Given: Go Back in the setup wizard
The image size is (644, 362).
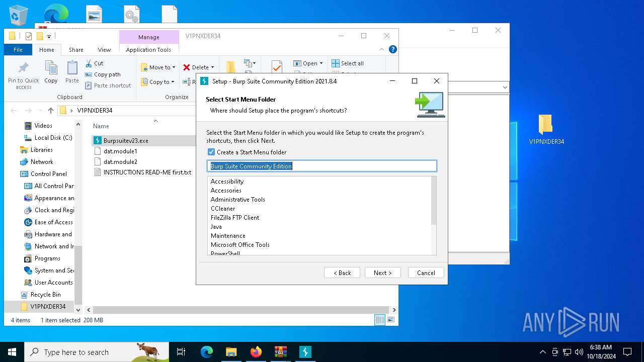Looking at the screenshot, I should [342, 273].
